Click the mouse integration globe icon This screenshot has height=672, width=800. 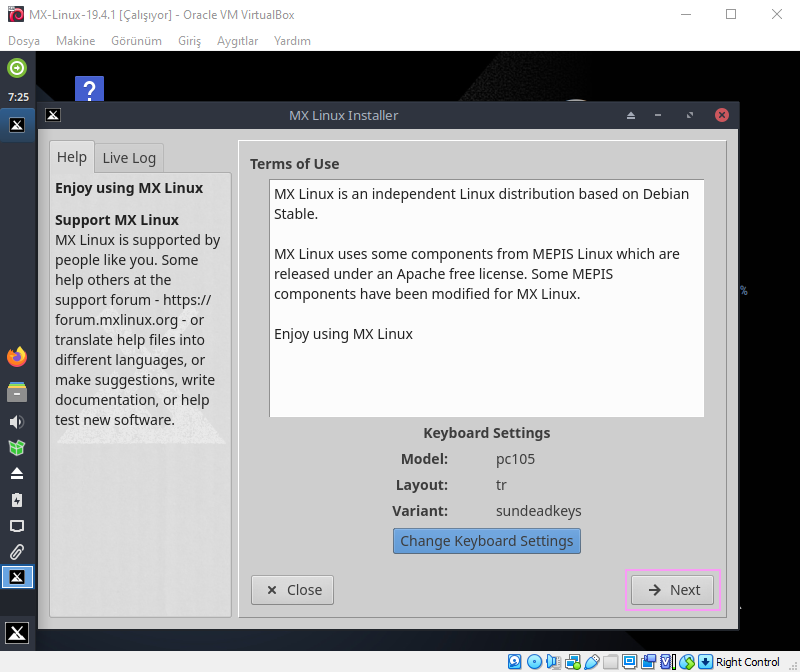point(687,662)
